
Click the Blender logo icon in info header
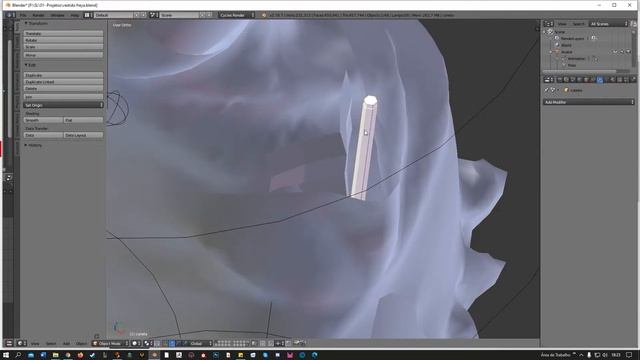264,15
